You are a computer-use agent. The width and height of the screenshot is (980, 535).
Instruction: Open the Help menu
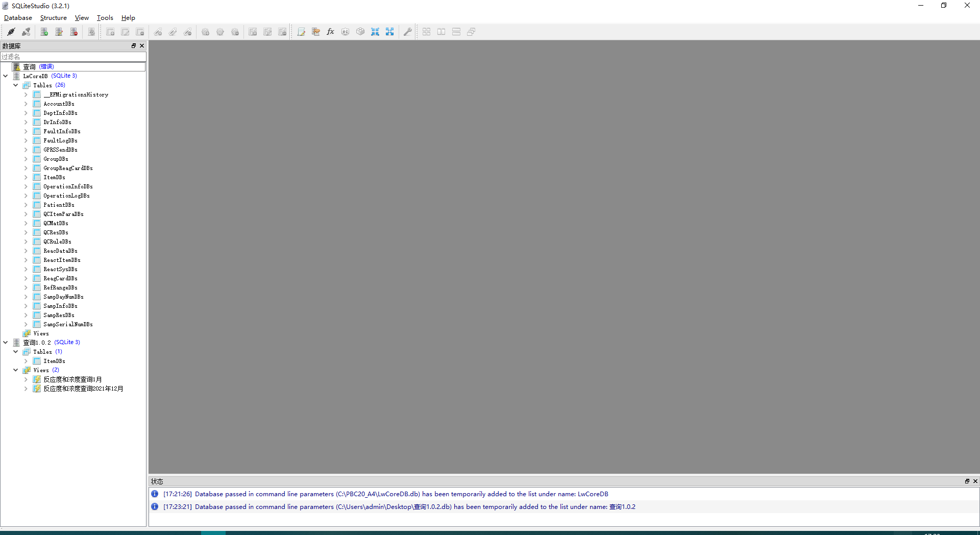[128, 18]
